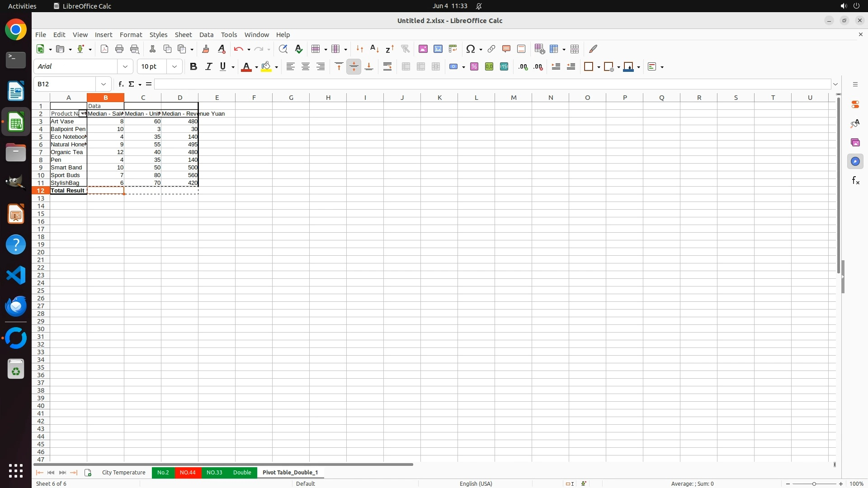Viewport: 868px width, 488px height.
Task: Open the Insert Special Character icon
Action: [x=471, y=49]
